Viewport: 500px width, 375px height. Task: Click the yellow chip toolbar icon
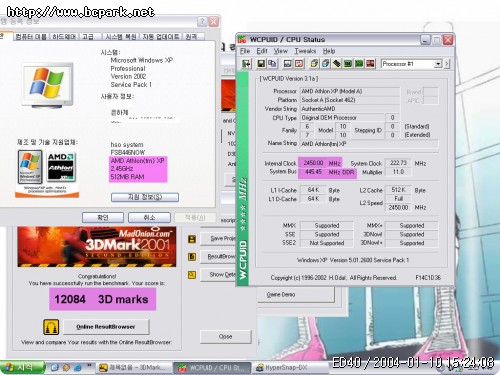[x=314, y=63]
